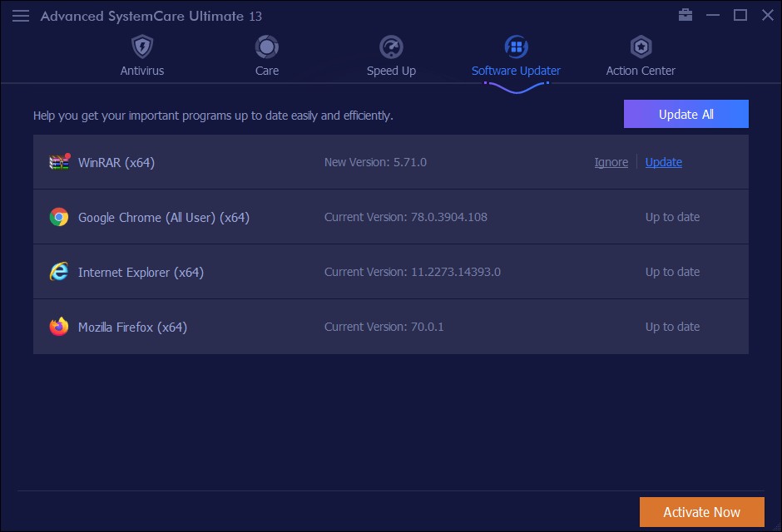Click the Mozilla Firefox icon
The height and width of the screenshot is (532, 782).
coord(59,326)
